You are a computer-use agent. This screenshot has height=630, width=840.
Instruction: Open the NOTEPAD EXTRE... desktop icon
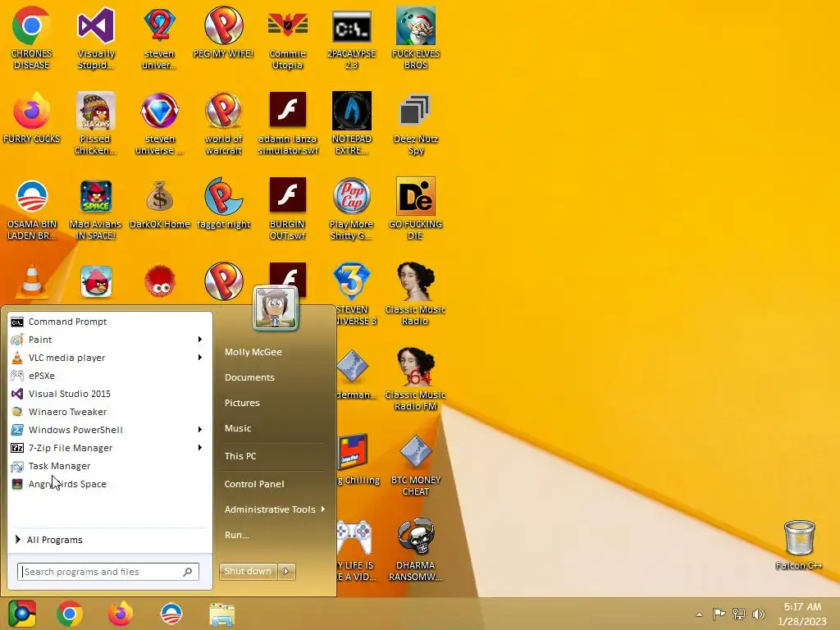tap(351, 123)
